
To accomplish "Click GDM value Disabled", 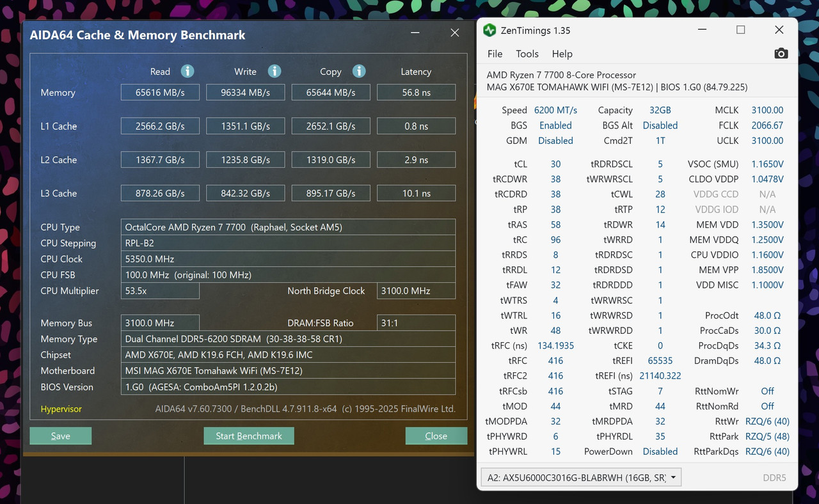I will [555, 141].
